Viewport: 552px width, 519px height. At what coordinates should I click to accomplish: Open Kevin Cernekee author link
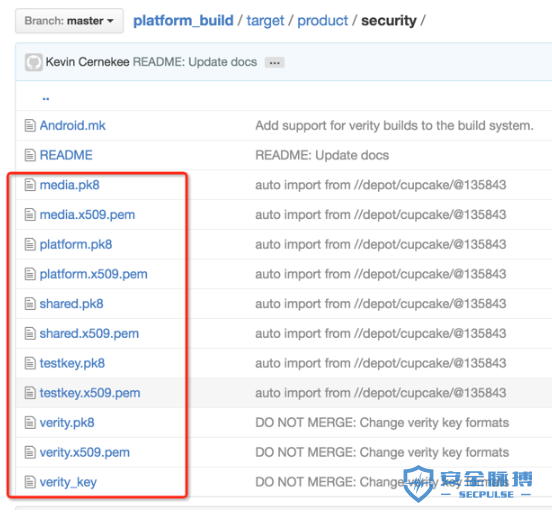tap(87, 62)
